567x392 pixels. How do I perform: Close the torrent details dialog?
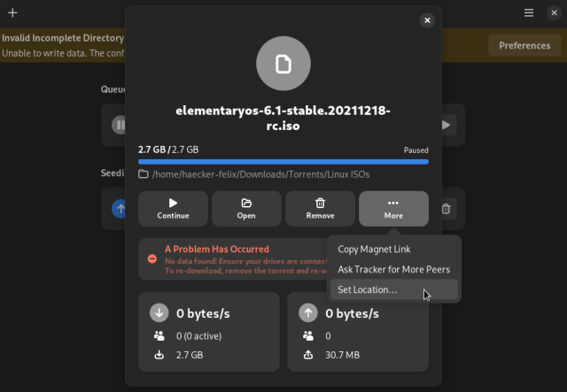click(x=427, y=20)
